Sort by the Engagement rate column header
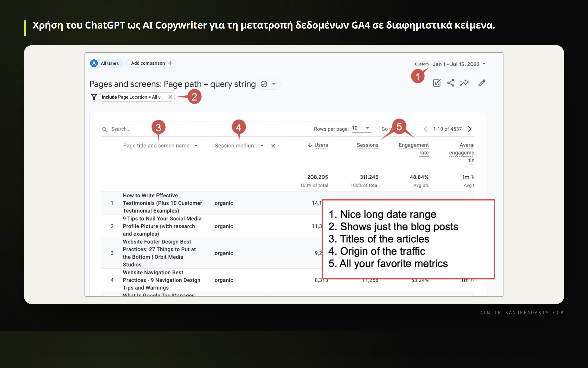 coord(413,149)
